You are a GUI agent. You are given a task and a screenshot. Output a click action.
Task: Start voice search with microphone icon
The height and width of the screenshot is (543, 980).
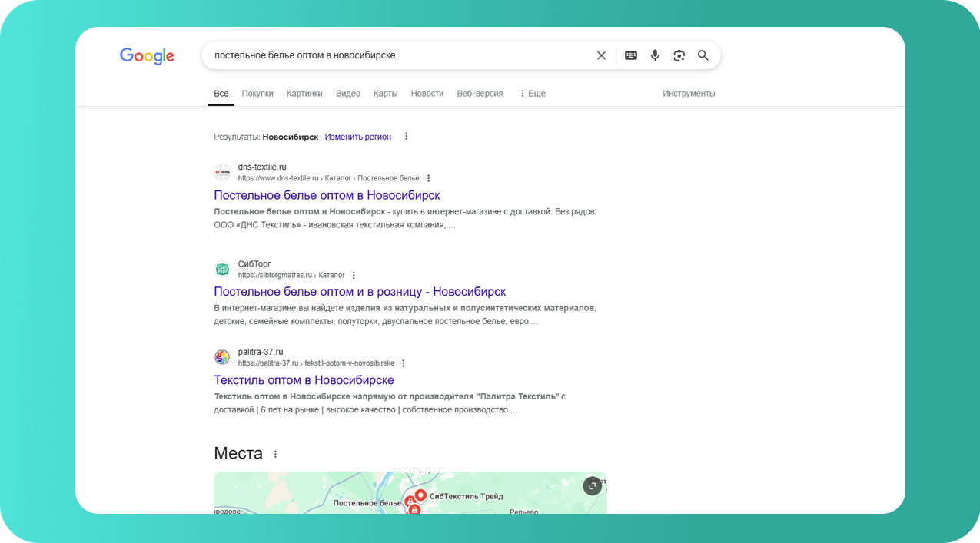pyautogui.click(x=655, y=55)
